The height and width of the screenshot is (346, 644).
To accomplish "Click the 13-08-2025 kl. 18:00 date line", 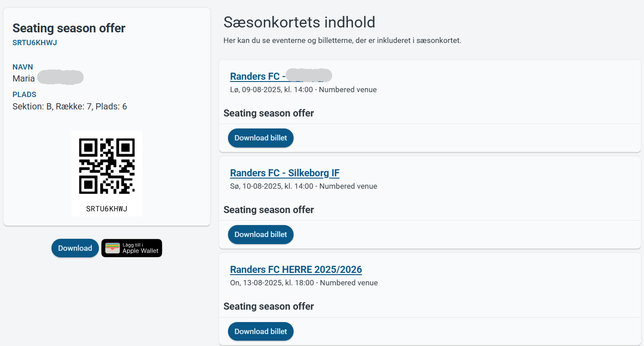I will tap(304, 283).
